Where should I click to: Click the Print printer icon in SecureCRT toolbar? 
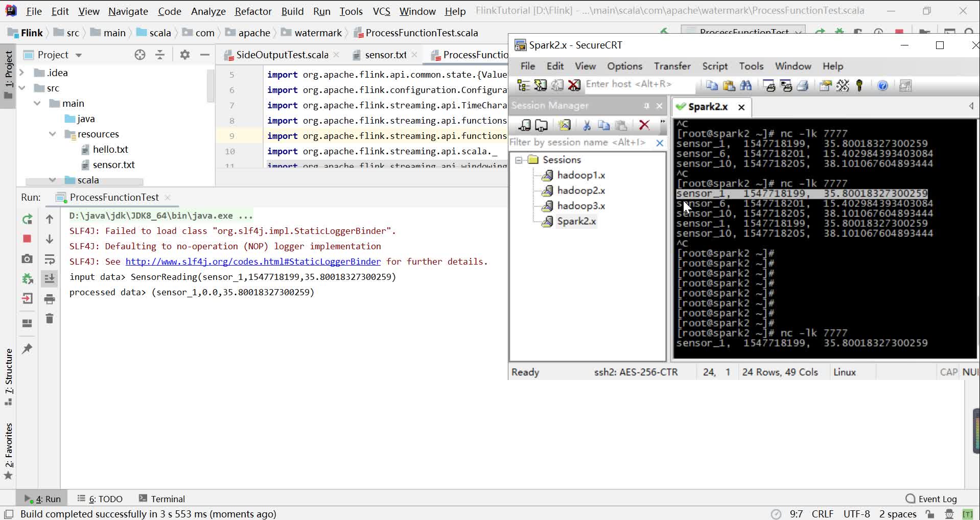pyautogui.click(x=803, y=85)
